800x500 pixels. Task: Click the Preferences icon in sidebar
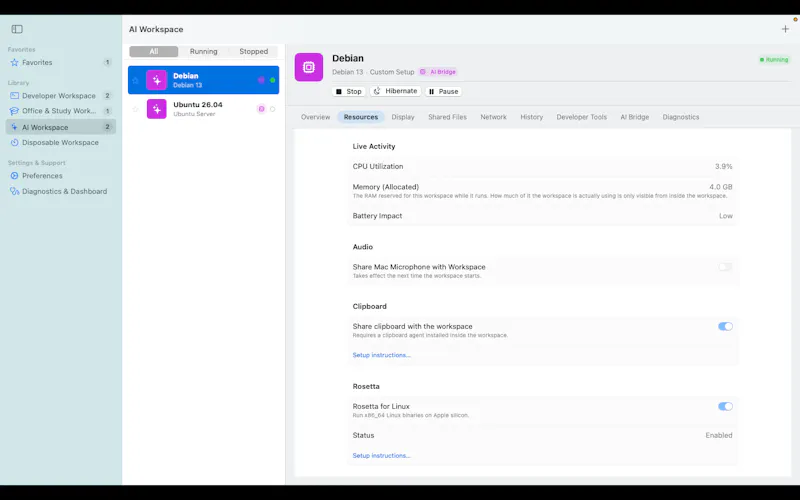point(14,176)
